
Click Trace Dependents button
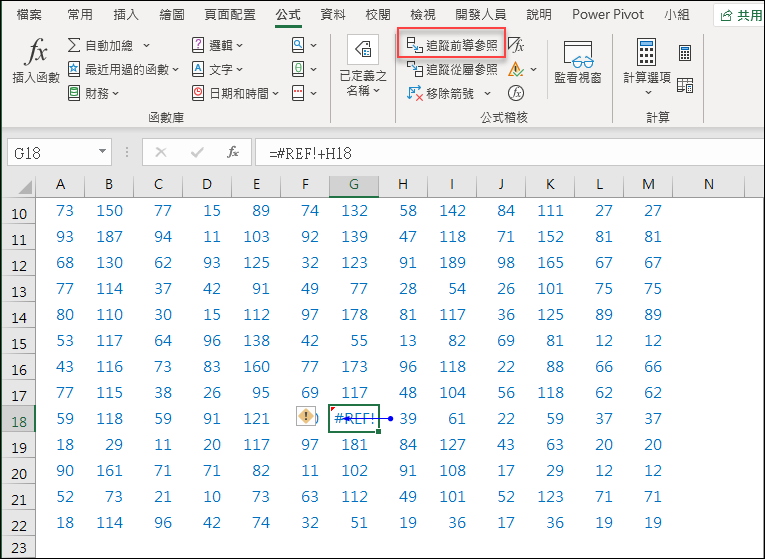pyautogui.click(x=452, y=69)
